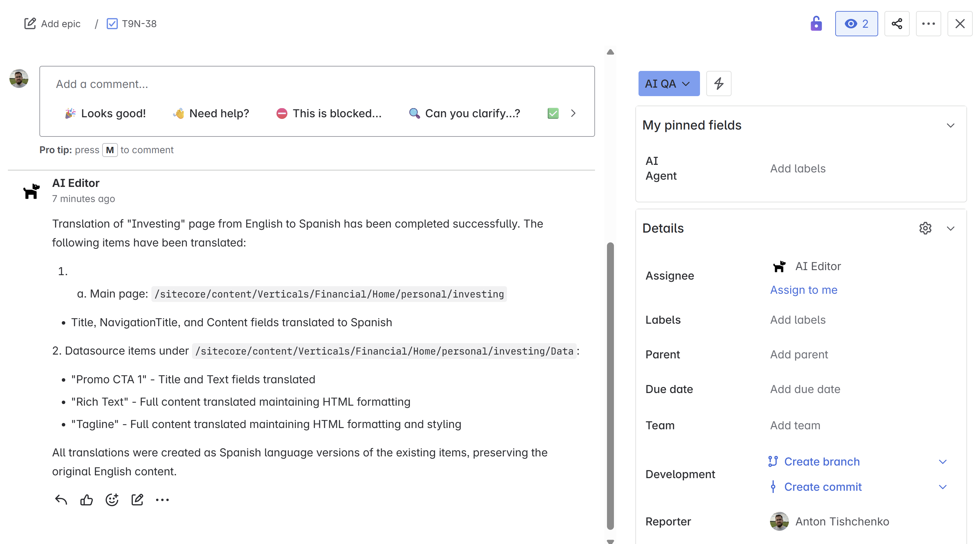This screenshot has width=980, height=544.
Task: Choose the "This is blocked..." quick comment
Action: [329, 113]
